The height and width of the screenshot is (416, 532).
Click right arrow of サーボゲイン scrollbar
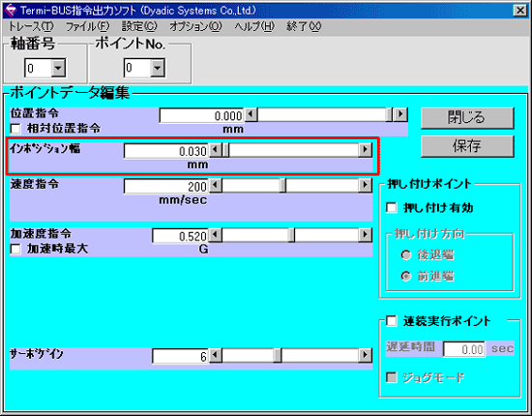point(365,355)
